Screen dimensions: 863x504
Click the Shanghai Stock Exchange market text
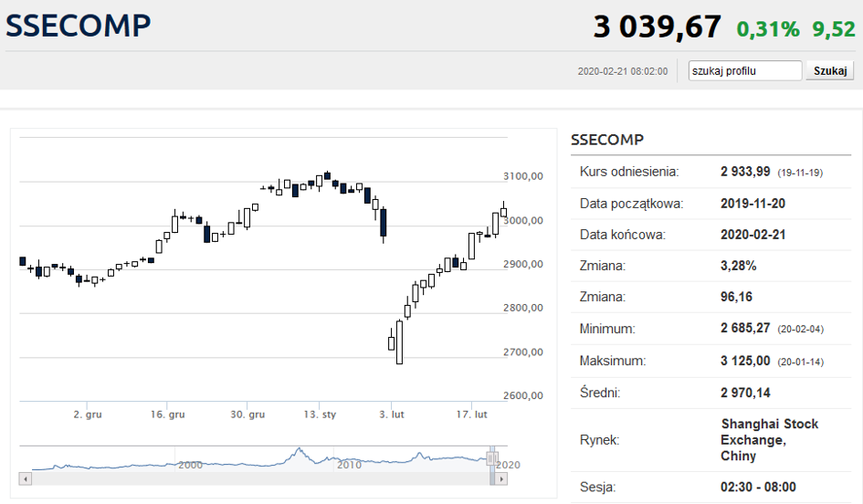769,439
